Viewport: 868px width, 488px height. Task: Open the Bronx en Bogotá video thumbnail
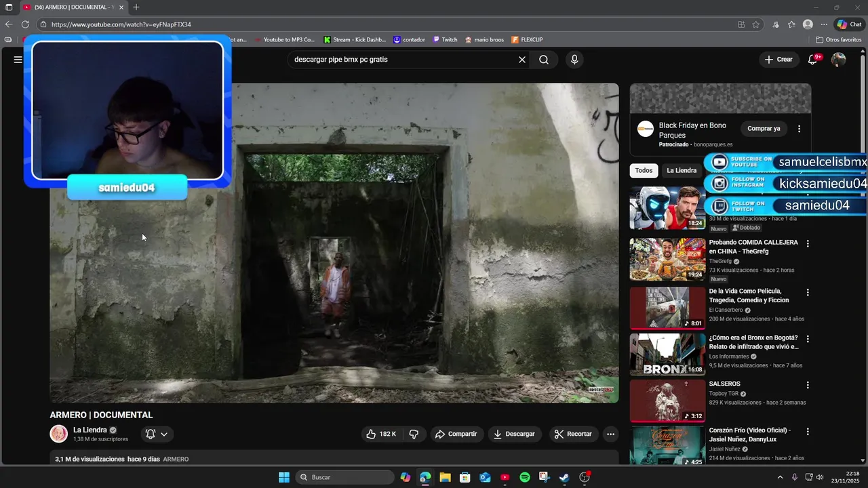[x=667, y=354]
